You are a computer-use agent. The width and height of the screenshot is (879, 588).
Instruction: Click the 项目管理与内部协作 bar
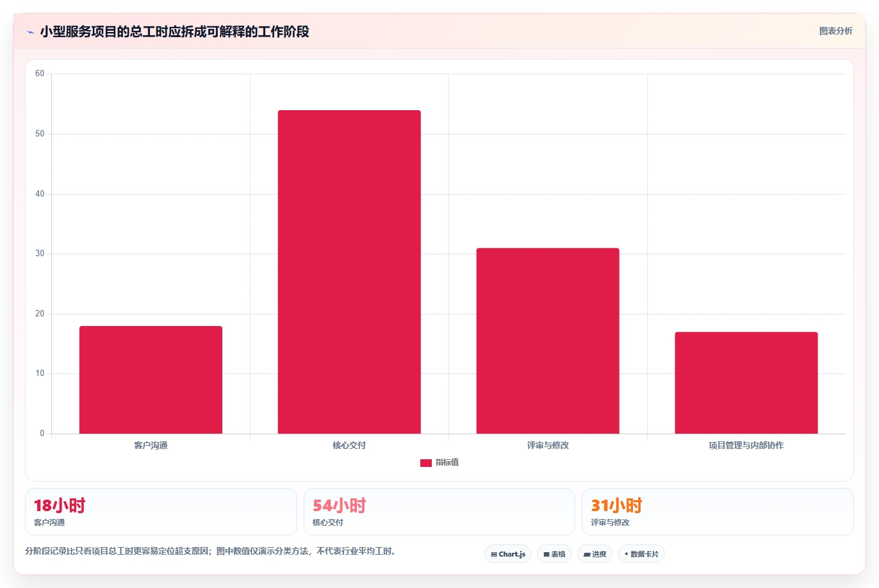[746, 383]
